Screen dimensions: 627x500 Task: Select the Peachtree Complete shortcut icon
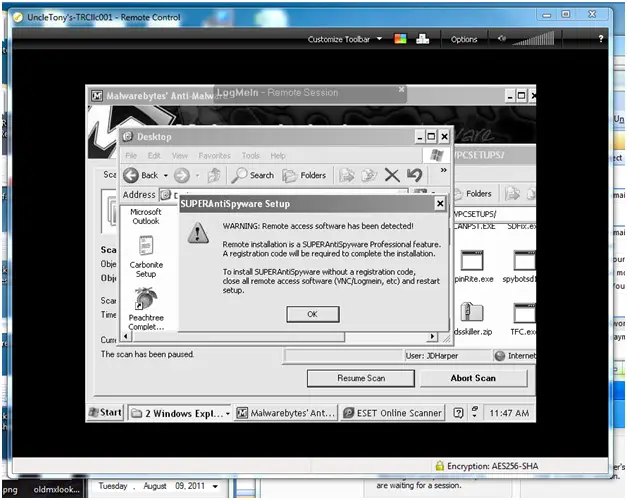pyautogui.click(x=146, y=309)
